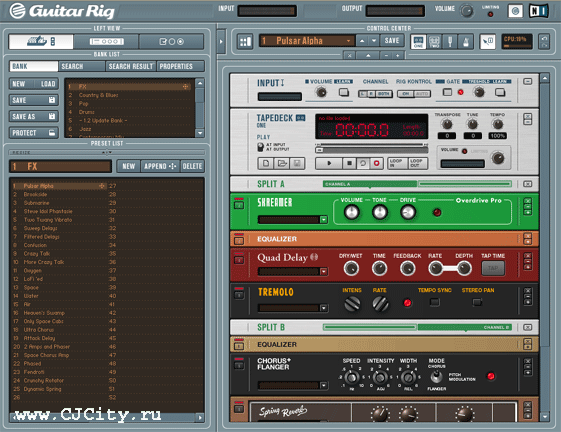This screenshot has height=432, width=561.
Task: Click the Tapedeck play button
Action: click(329, 163)
